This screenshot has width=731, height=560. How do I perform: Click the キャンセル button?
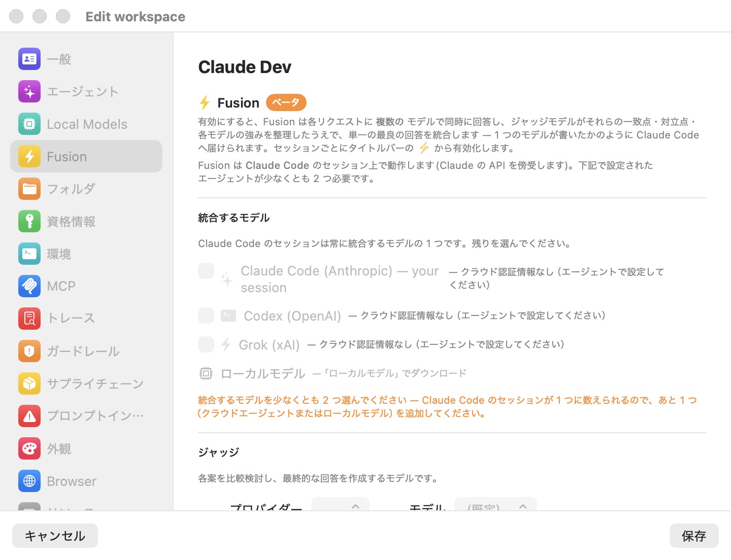(x=55, y=536)
